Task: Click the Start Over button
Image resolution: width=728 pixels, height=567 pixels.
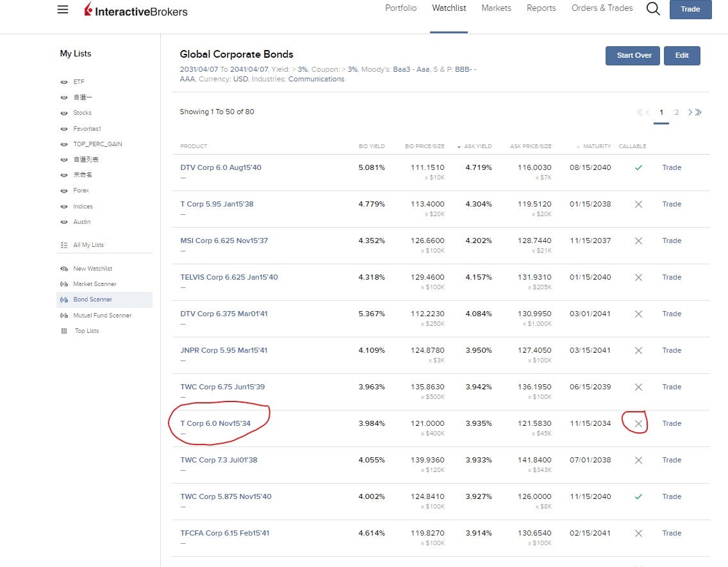Action: pyautogui.click(x=633, y=56)
